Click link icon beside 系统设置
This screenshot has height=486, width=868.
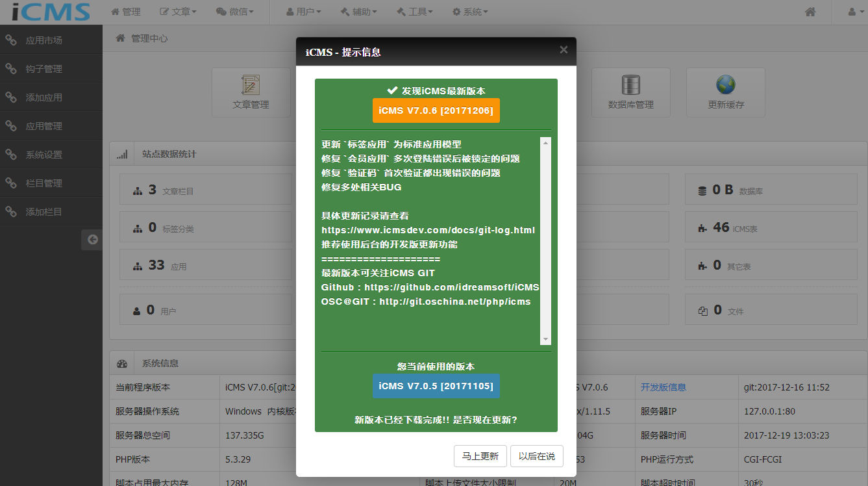tap(11, 155)
